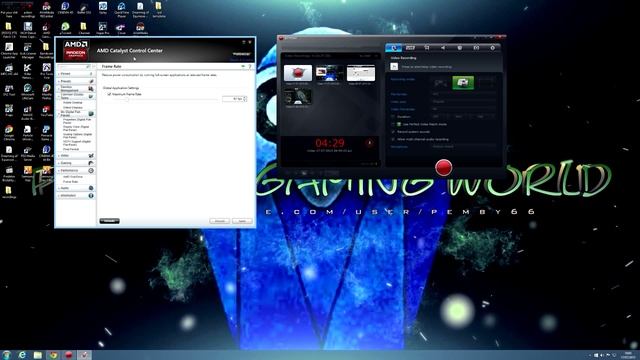Select the Video Recording tab in recorder

(x=394, y=48)
